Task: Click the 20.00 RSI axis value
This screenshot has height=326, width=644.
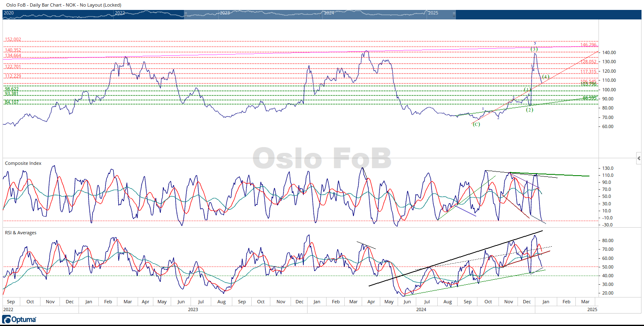Action: point(608,293)
